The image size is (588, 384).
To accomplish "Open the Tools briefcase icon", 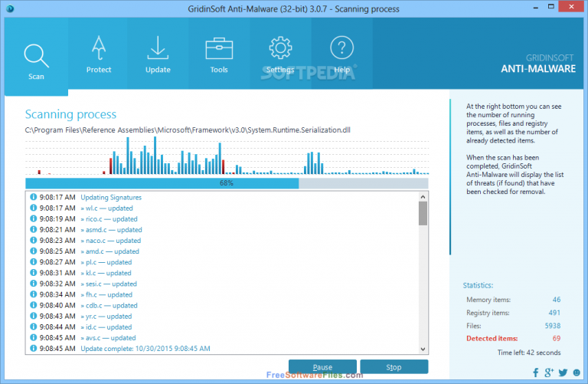I will [219, 48].
